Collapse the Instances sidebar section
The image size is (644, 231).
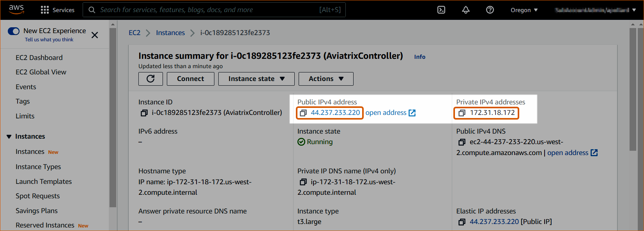click(x=9, y=137)
